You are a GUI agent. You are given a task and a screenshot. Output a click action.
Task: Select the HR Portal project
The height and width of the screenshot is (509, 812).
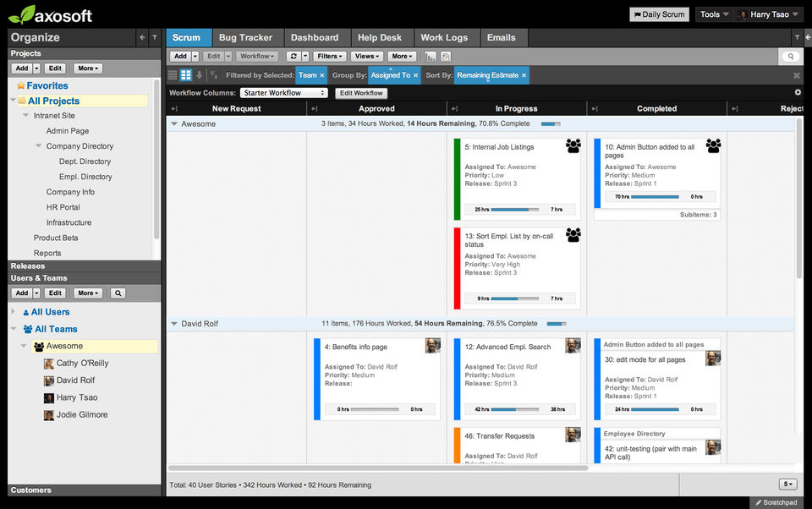tap(63, 207)
